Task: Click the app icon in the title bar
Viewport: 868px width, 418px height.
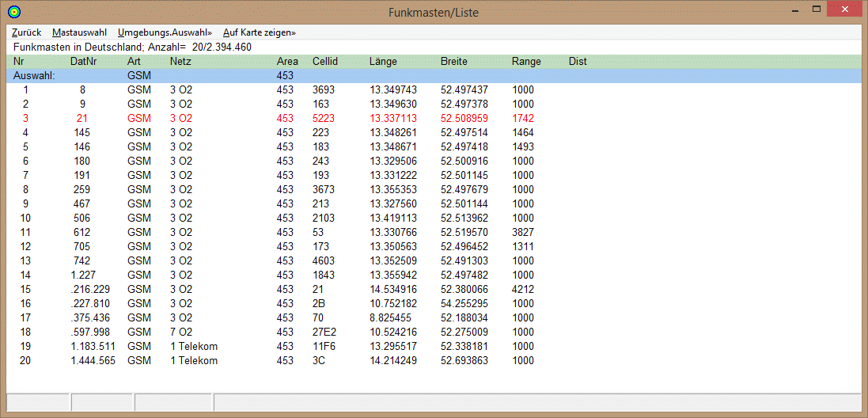Action: coord(13,12)
